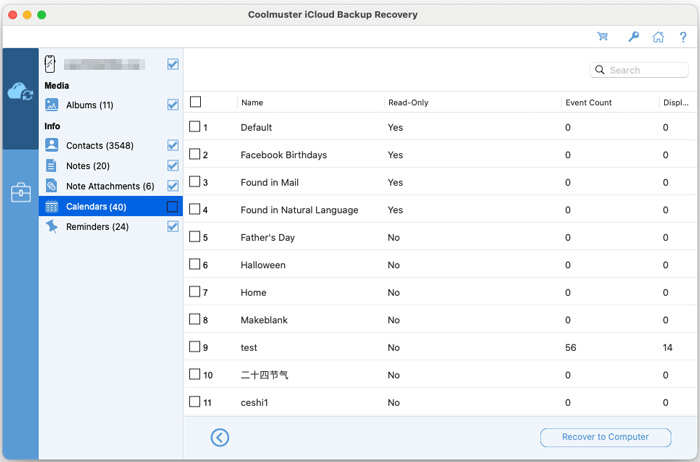
Task: Open Note Attachments (6) category
Action: (110, 186)
